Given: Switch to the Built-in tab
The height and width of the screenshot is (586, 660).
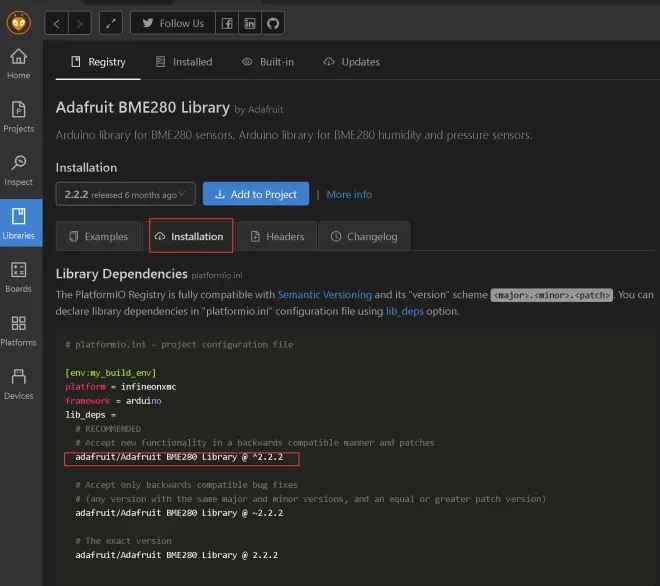Looking at the screenshot, I should 268,62.
